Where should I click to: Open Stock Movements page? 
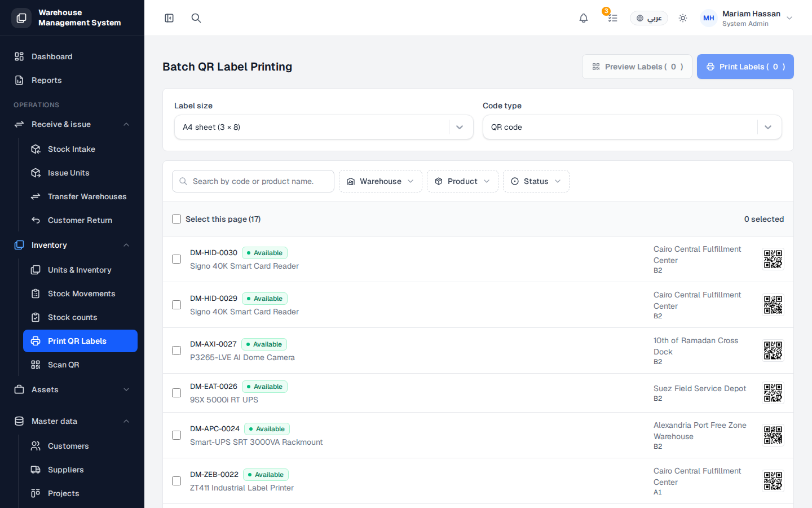point(80,294)
